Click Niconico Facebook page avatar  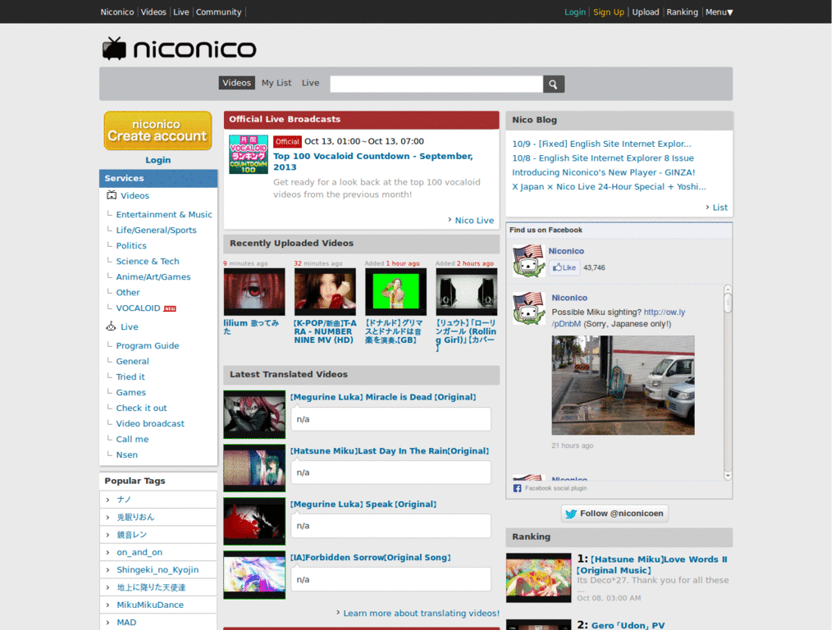tap(528, 260)
